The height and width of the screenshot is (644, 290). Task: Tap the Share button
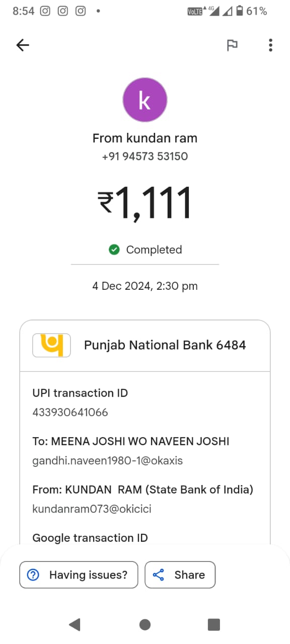point(180,575)
